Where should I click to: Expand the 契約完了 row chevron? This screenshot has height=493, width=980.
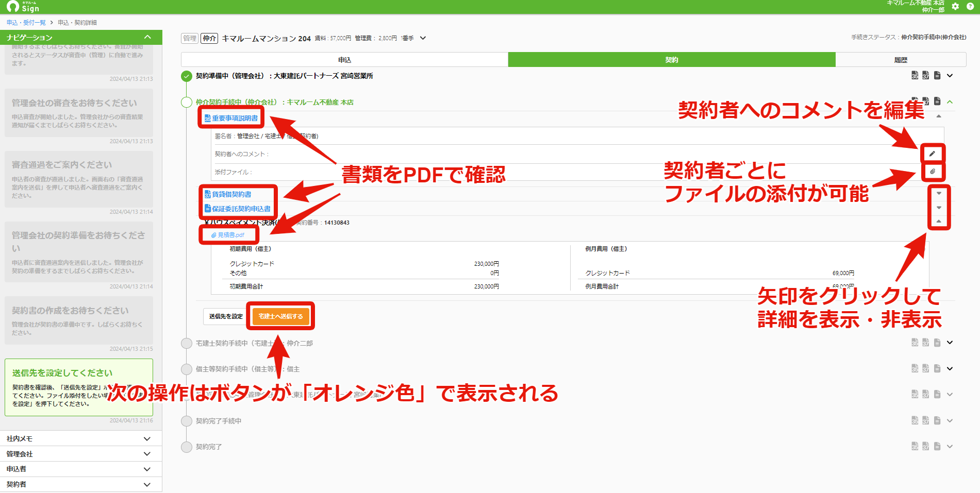pos(950,446)
